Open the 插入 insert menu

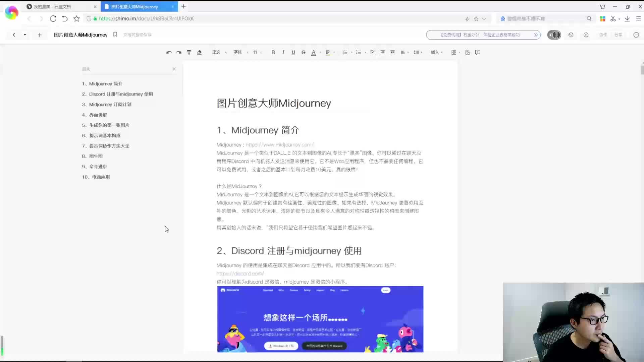437,52
